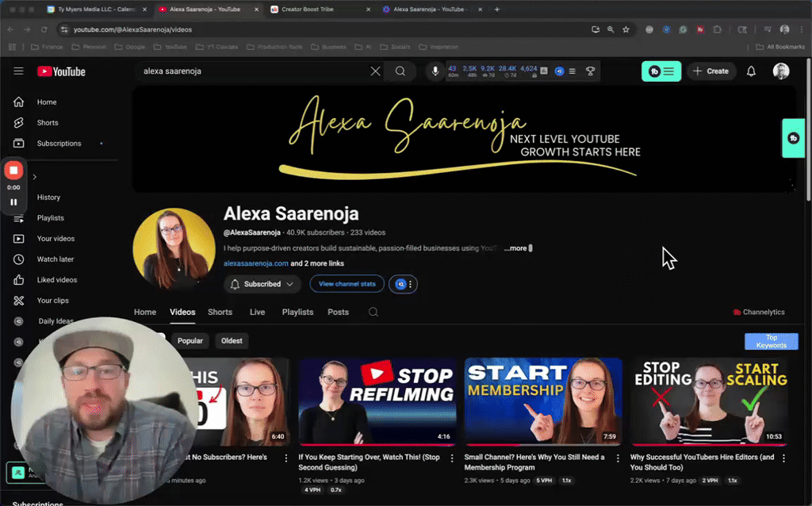Select the Shorts sidebar icon
Screen dimensions: 812x506
pos(17,122)
